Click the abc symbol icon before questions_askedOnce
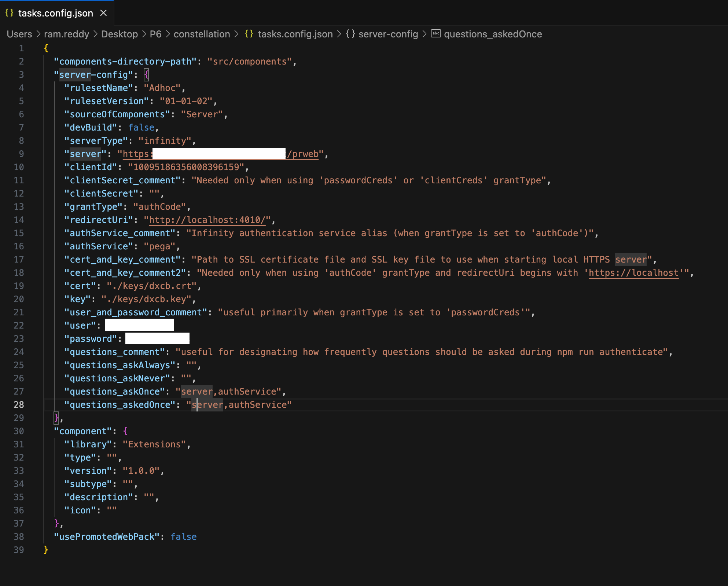Screen dimensions: 728x586 pyautogui.click(x=435, y=34)
